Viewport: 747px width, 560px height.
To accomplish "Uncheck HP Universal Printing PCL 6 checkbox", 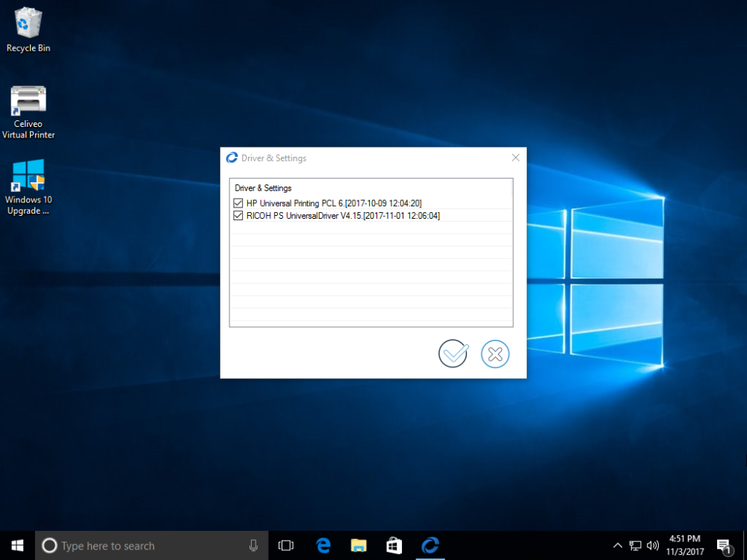I will coord(238,203).
